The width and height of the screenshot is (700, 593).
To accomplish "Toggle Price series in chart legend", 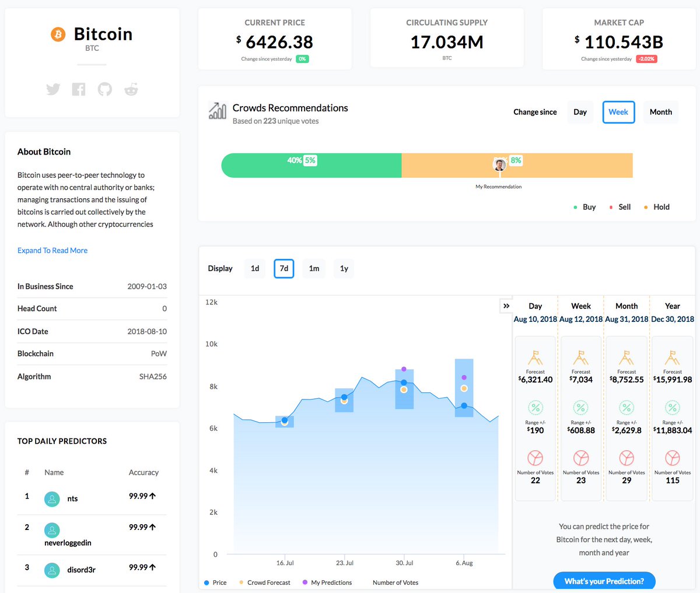I will point(215,583).
